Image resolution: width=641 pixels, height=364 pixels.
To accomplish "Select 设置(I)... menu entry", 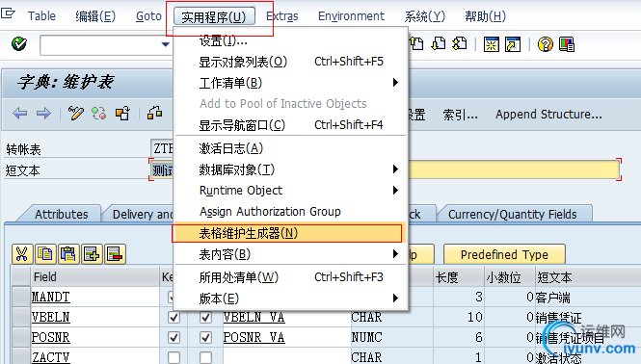I will tap(290, 40).
